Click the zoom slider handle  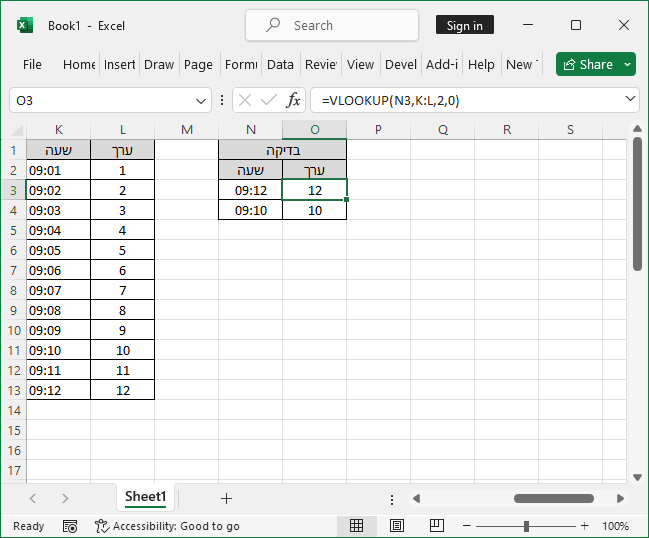pos(526,526)
